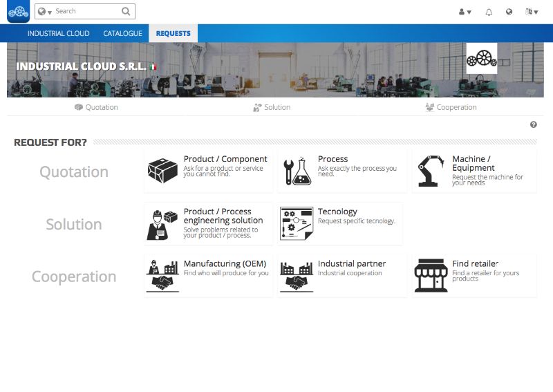Screen dimensions: 553x392
Task: Open the Industrial partner request
Action: (x=351, y=264)
